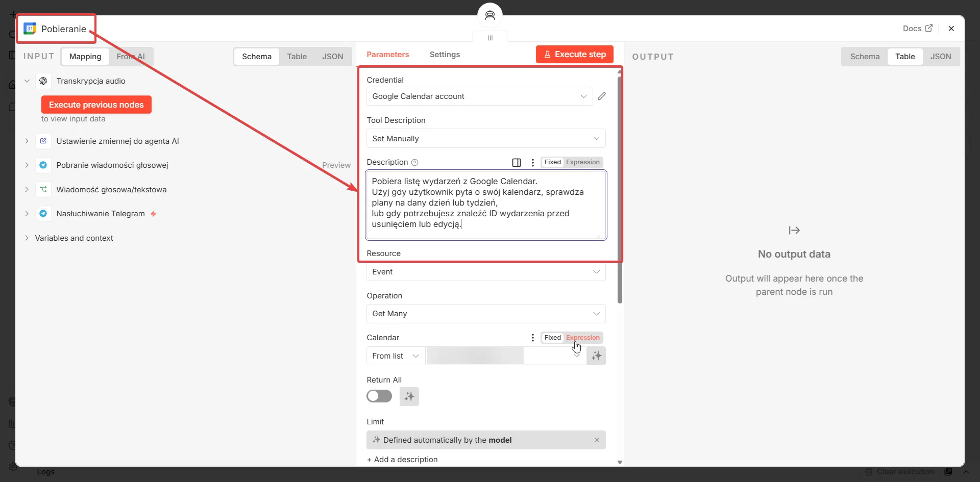Click switch icon of Wiadomość głosowa/tekstowa
Screen dimensions: 980x482
43,190
